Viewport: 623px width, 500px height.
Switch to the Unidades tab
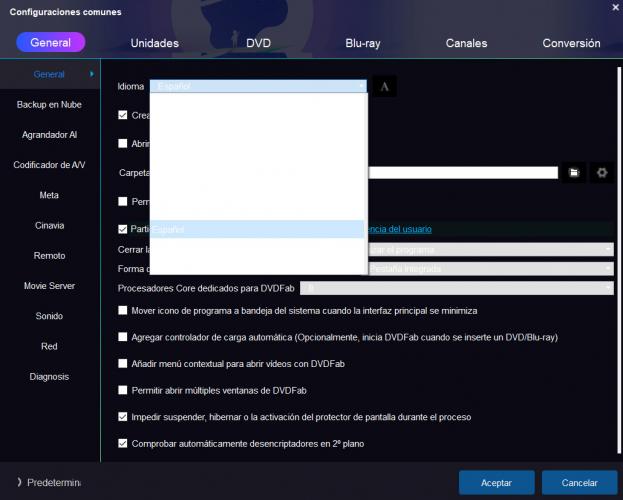(x=155, y=43)
